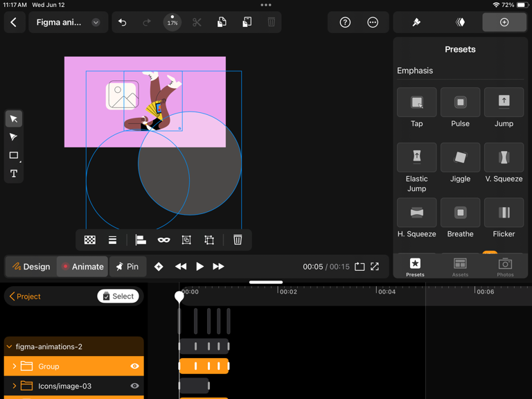Open the help question mark button
The height and width of the screenshot is (399, 532).
click(345, 22)
